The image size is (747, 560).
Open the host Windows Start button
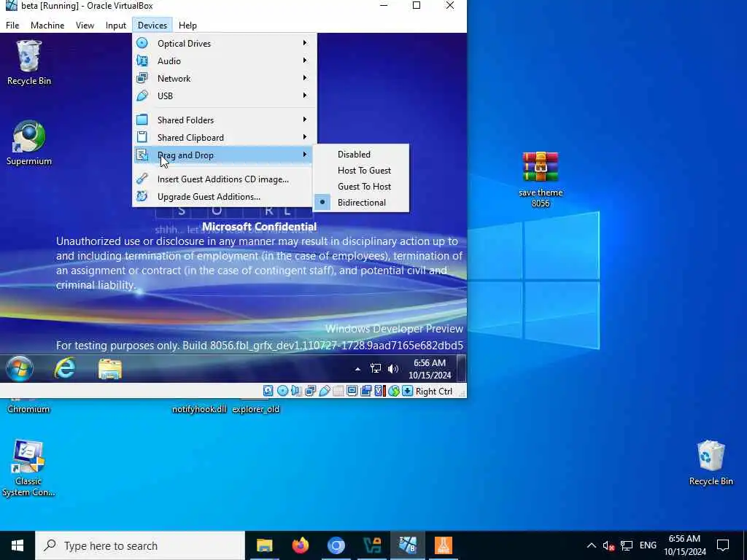pos(18,545)
